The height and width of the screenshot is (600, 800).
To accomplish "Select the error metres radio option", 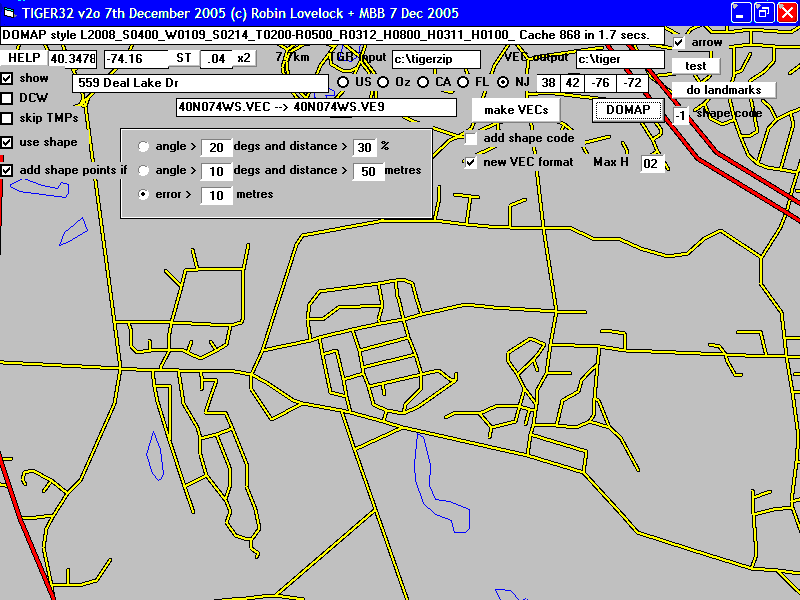I will (x=144, y=194).
